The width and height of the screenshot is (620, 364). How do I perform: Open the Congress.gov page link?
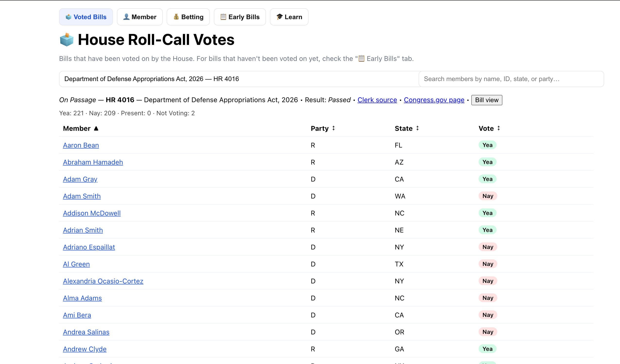point(434,100)
